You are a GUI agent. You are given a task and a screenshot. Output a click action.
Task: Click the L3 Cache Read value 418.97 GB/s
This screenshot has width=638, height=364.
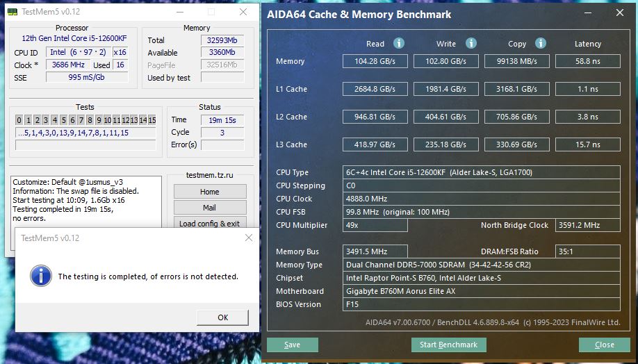coord(375,144)
